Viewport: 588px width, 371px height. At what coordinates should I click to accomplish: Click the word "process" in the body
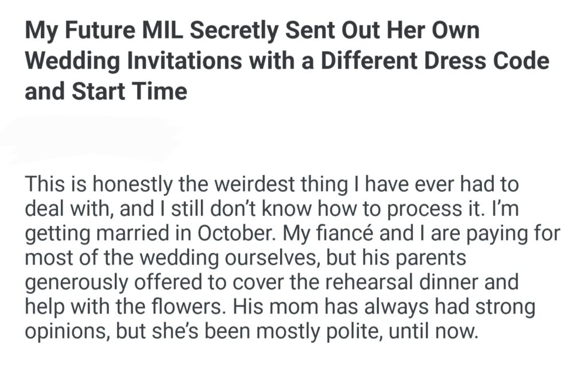pyautogui.click(x=426, y=210)
